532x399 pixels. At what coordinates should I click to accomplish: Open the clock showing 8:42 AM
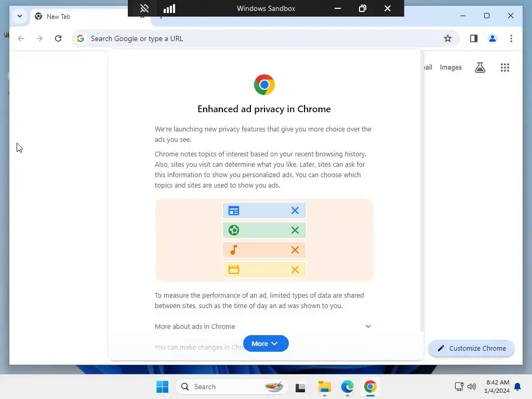coord(497,387)
